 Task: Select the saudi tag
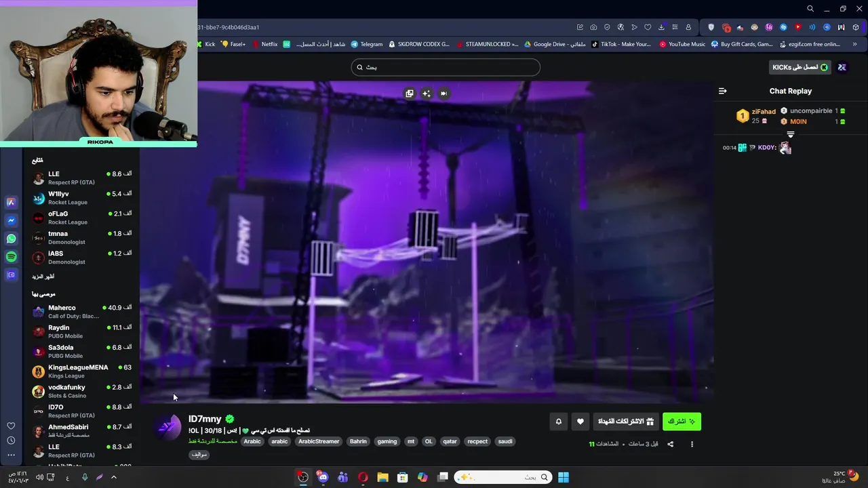coord(505,441)
